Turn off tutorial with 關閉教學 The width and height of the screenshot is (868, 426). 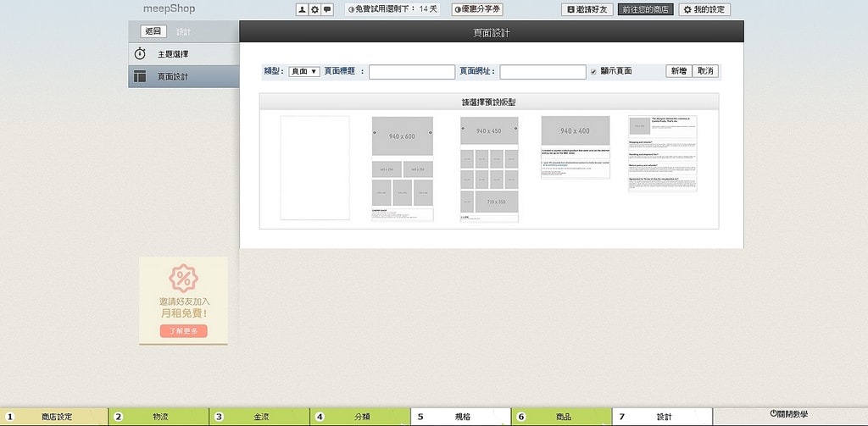(x=788, y=414)
